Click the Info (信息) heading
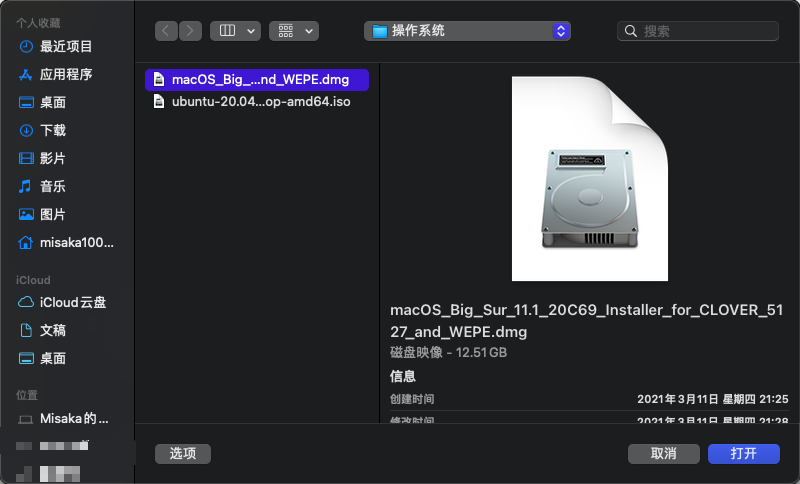The height and width of the screenshot is (484, 800). (403, 376)
